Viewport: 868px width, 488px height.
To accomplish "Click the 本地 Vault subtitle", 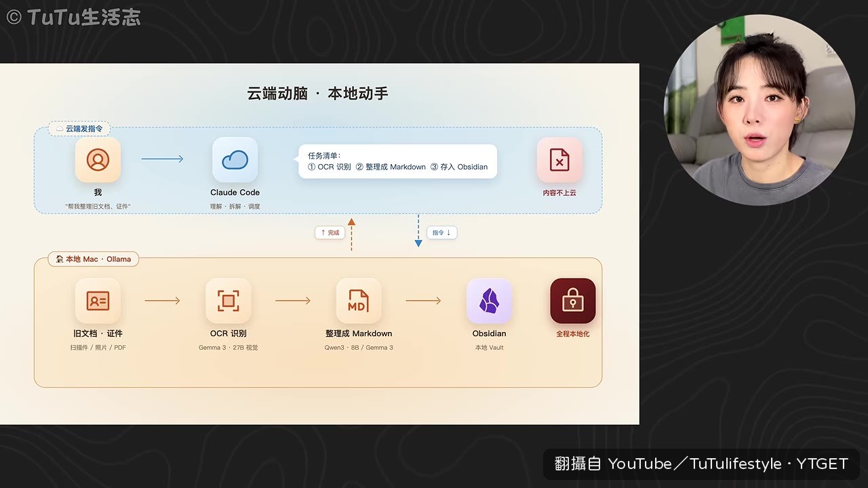I will coord(489,348).
